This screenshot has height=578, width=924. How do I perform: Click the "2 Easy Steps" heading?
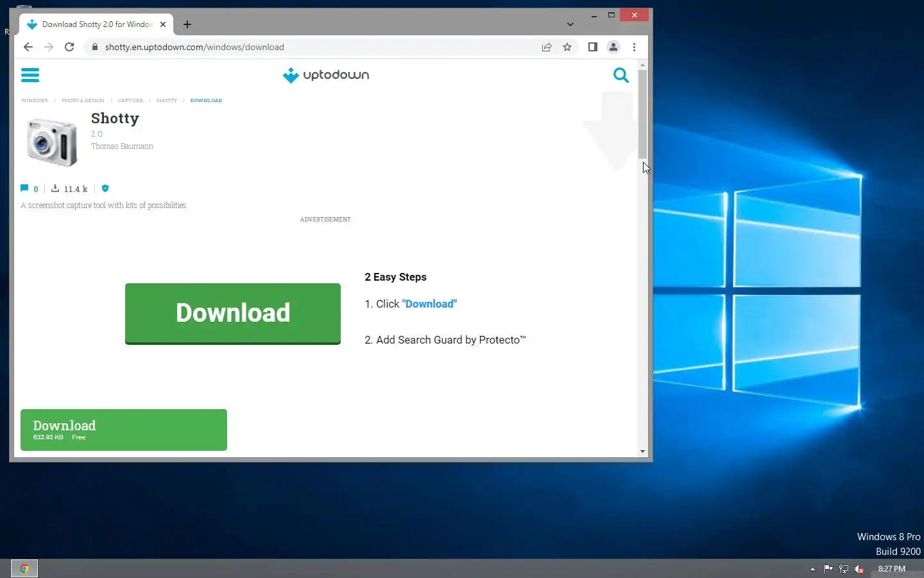tap(395, 277)
